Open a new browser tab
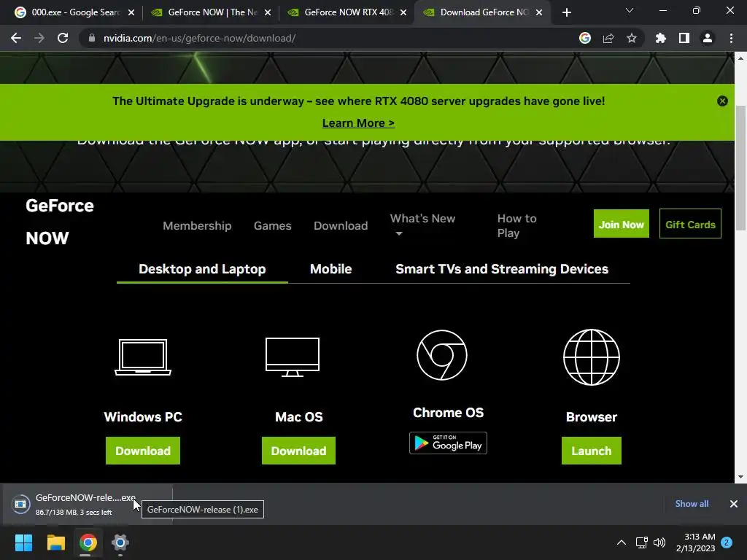747x560 pixels. click(566, 12)
